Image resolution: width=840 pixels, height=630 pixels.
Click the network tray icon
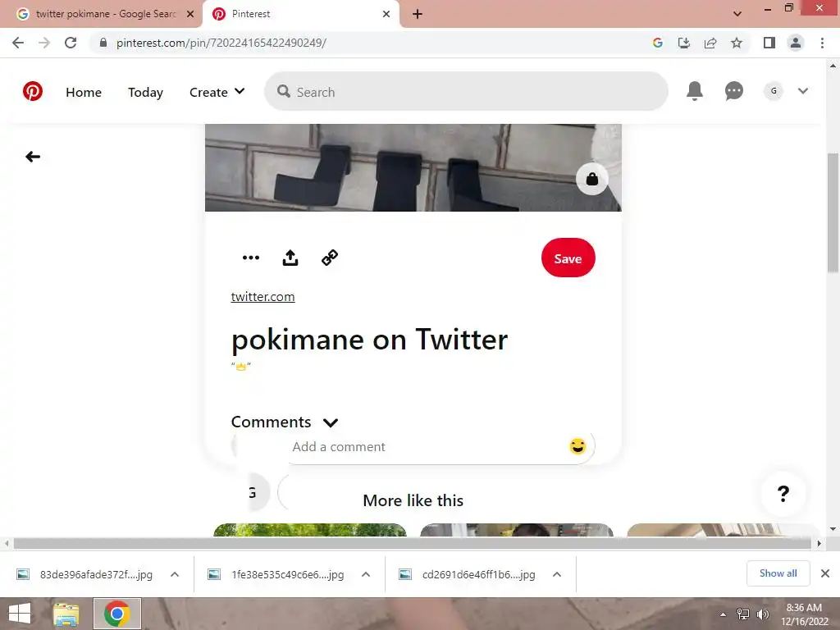pos(742,614)
